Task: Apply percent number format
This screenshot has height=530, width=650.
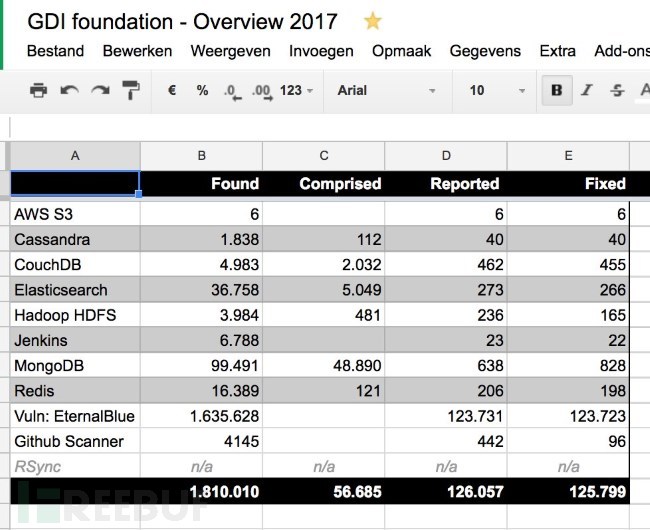Action: click(202, 91)
